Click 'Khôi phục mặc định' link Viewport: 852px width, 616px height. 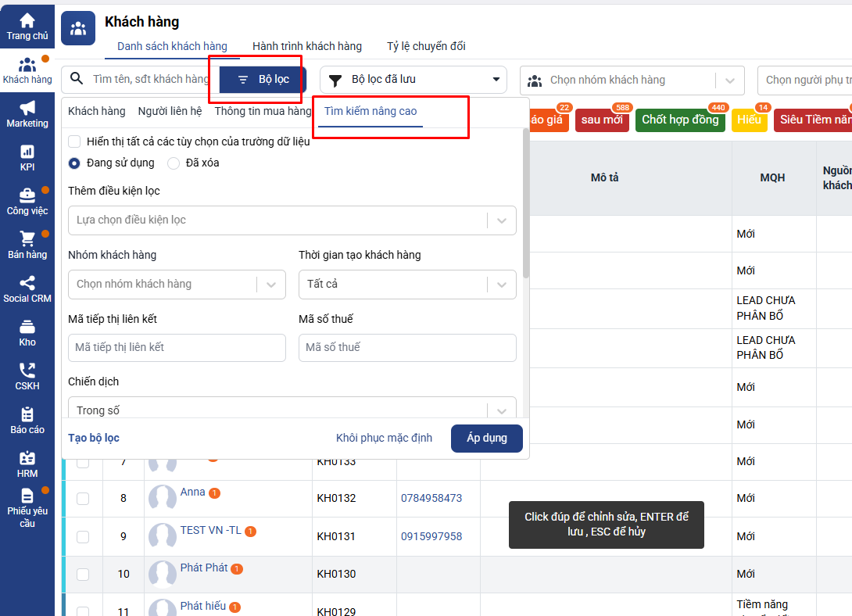384,438
